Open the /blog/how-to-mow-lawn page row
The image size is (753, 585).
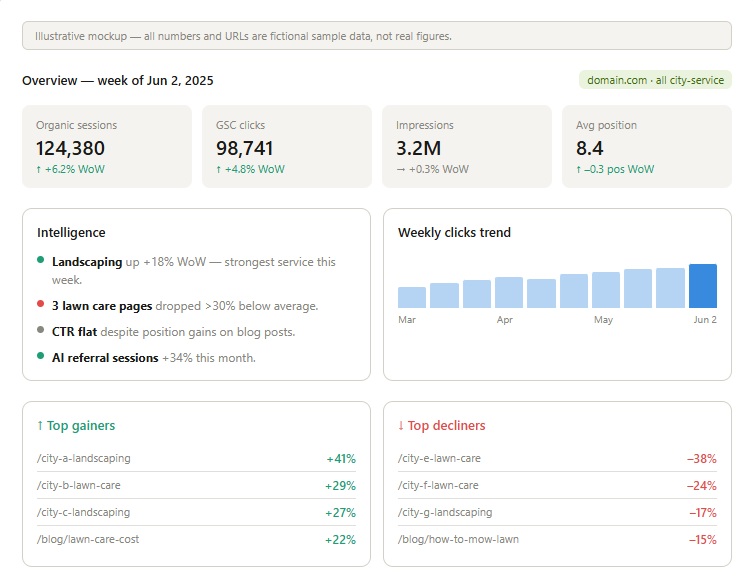[557, 539]
